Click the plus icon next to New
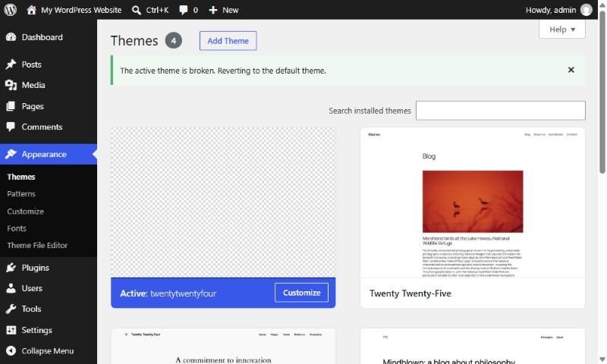The image size is (607, 364). tap(213, 10)
